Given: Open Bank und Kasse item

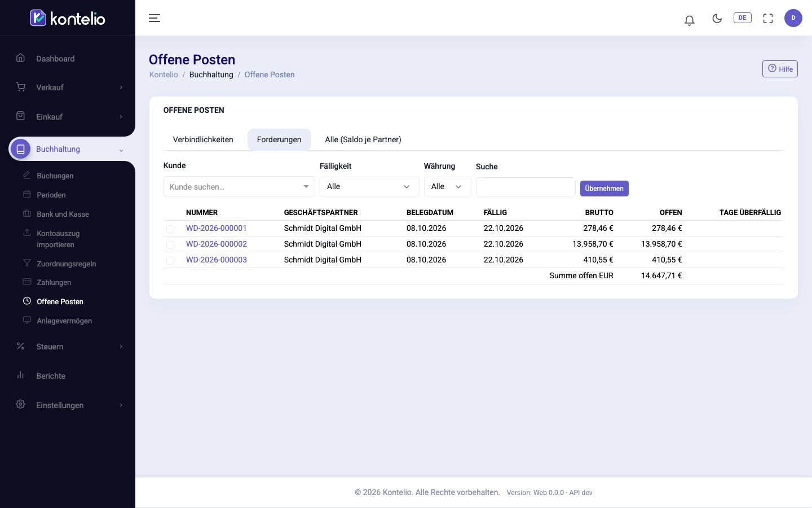Looking at the screenshot, I should tap(63, 214).
